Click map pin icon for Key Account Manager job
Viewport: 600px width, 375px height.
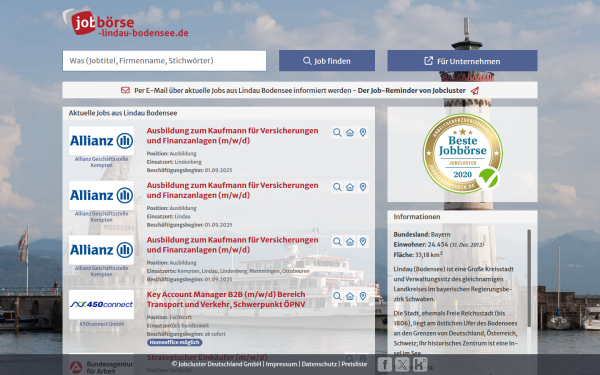point(363,297)
